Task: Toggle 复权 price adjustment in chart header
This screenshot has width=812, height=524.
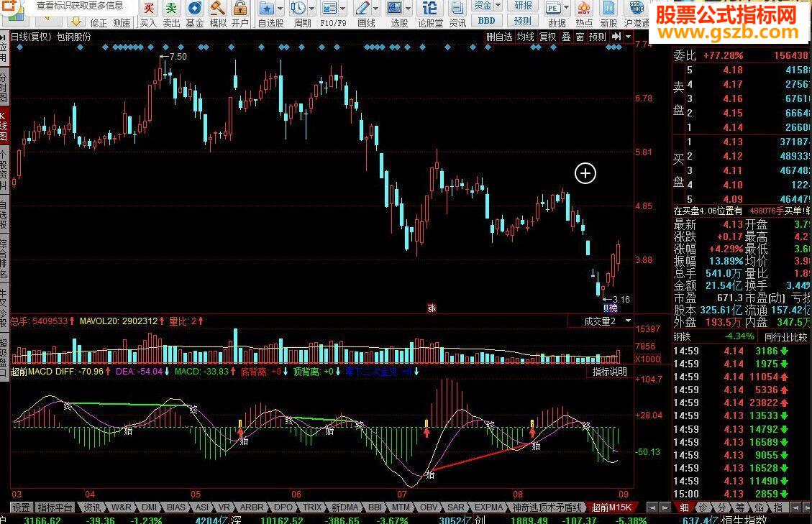Action: 548,37
